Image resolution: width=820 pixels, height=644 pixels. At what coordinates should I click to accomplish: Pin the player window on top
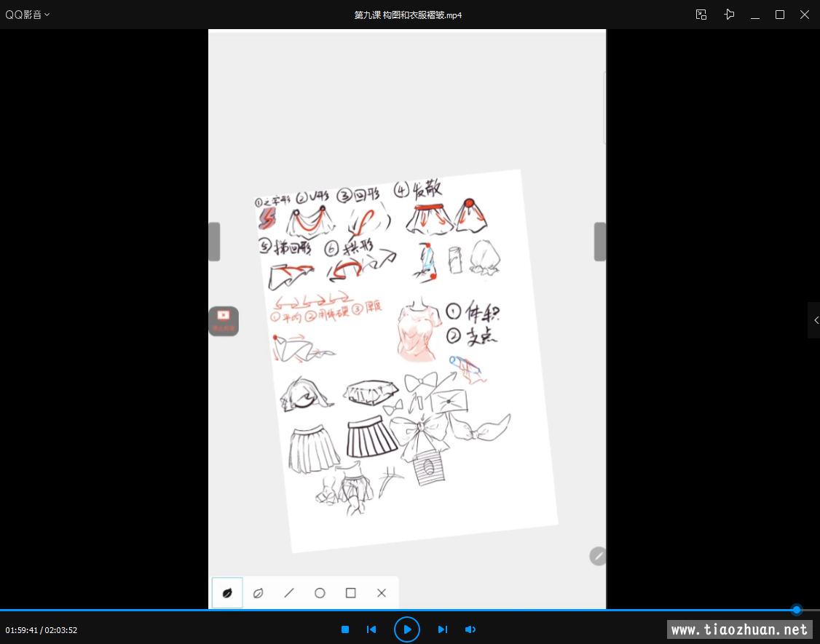[729, 15]
